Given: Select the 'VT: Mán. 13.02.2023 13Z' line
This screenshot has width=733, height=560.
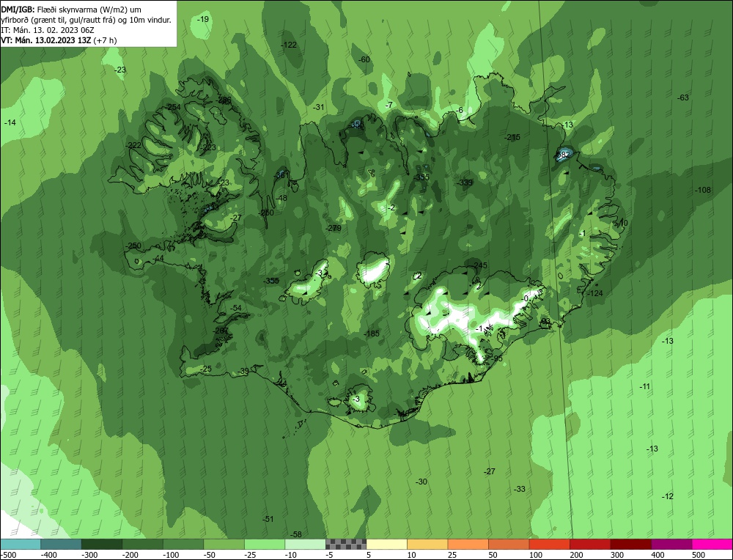Looking at the screenshot, I should click(x=45, y=40).
